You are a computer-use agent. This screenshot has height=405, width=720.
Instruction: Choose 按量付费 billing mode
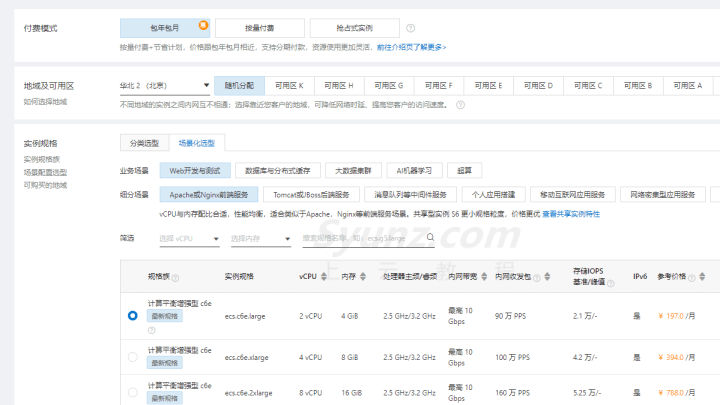pyautogui.click(x=259, y=28)
